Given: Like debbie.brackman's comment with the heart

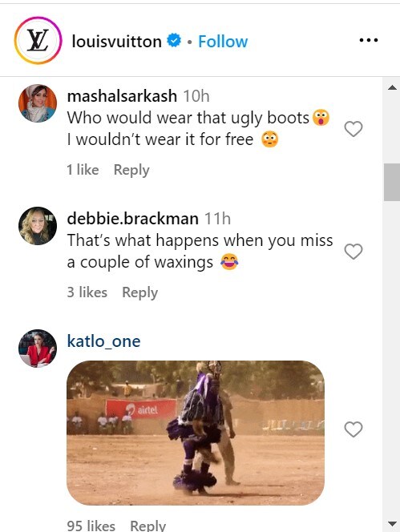Looking at the screenshot, I should pyautogui.click(x=354, y=252).
